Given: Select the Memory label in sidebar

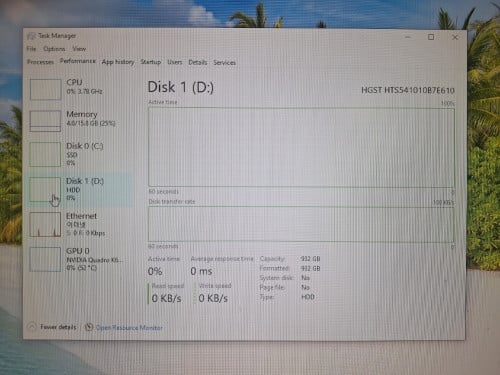Looking at the screenshot, I should [x=82, y=114].
